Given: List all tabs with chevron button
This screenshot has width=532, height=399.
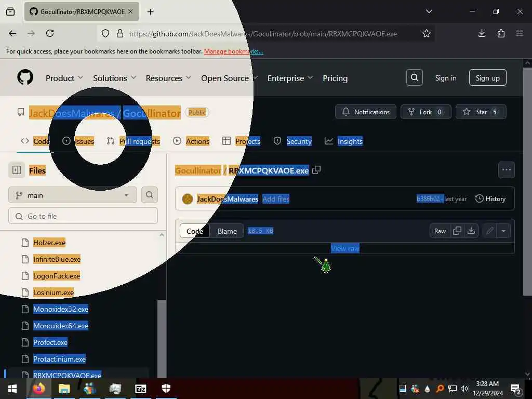Looking at the screenshot, I should 429,11.
